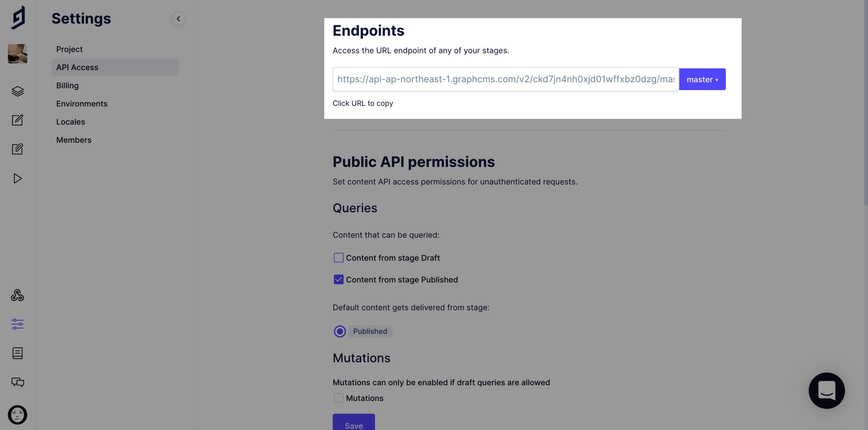
Task: Open the Webhooks icon in sidebar
Action: 17,295
